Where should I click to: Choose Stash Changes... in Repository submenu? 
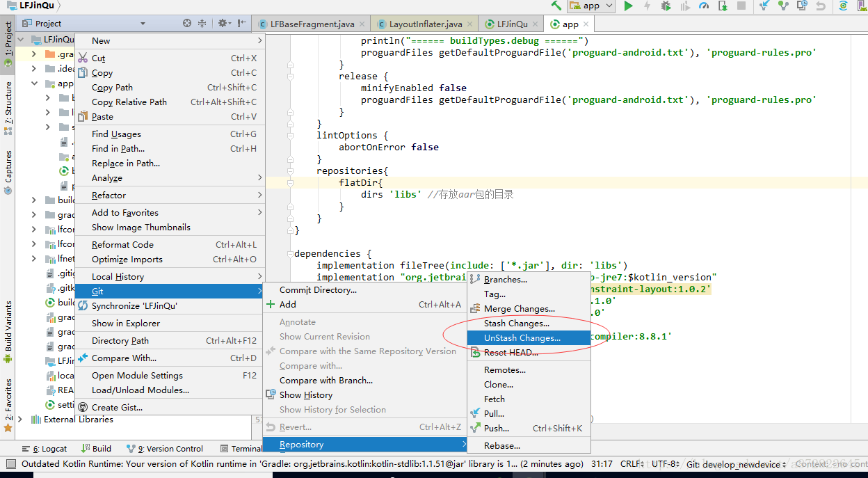(528, 323)
